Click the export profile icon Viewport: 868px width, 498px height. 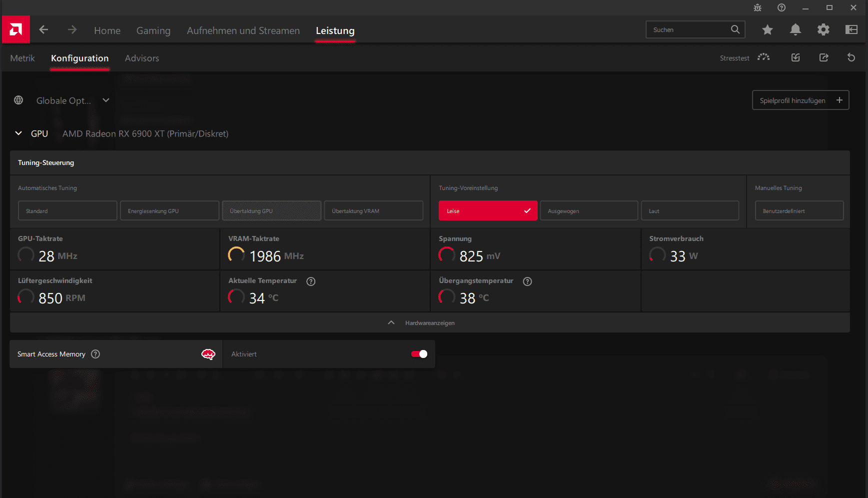point(824,57)
